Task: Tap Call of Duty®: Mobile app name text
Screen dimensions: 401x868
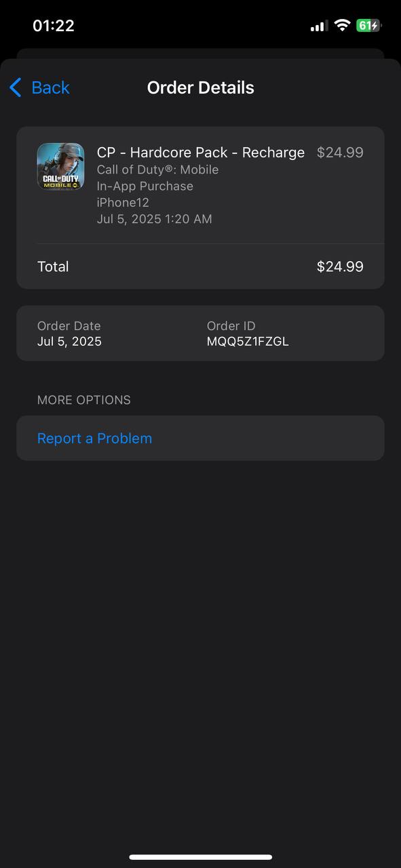Action: point(157,170)
